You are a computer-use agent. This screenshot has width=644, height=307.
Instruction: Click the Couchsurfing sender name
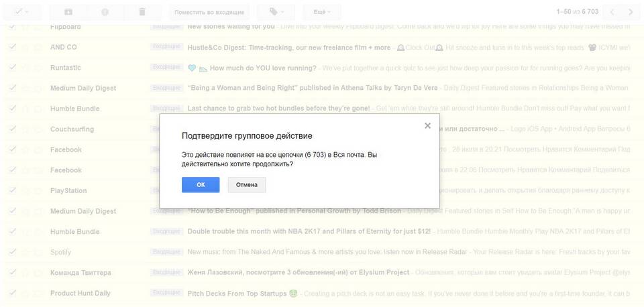72,129
